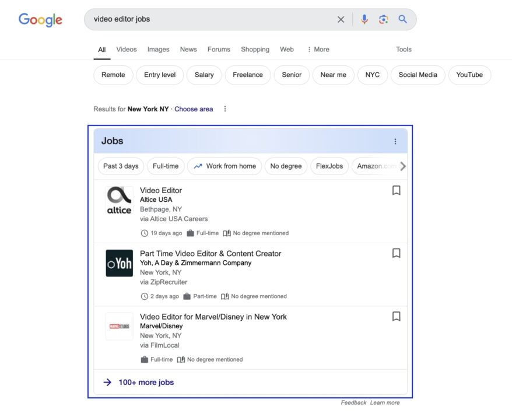Start voice search with the microphone icon
This screenshot has height=420, width=512.
point(364,19)
